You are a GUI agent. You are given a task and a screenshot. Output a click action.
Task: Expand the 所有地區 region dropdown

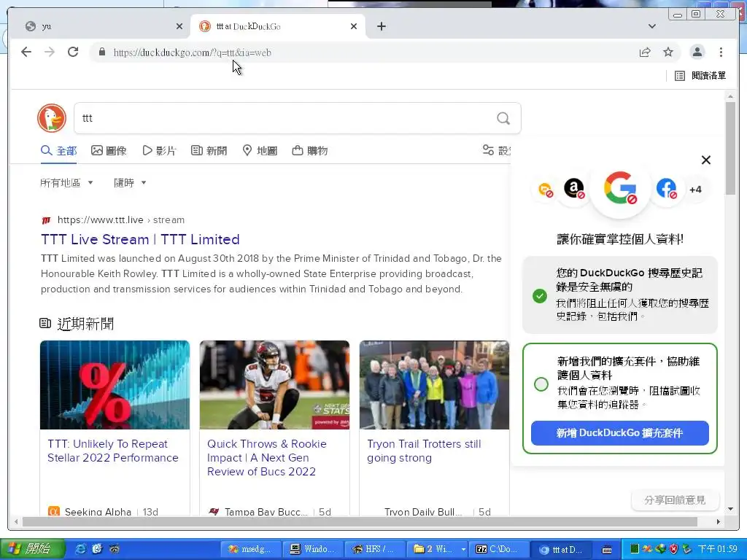pyautogui.click(x=66, y=183)
